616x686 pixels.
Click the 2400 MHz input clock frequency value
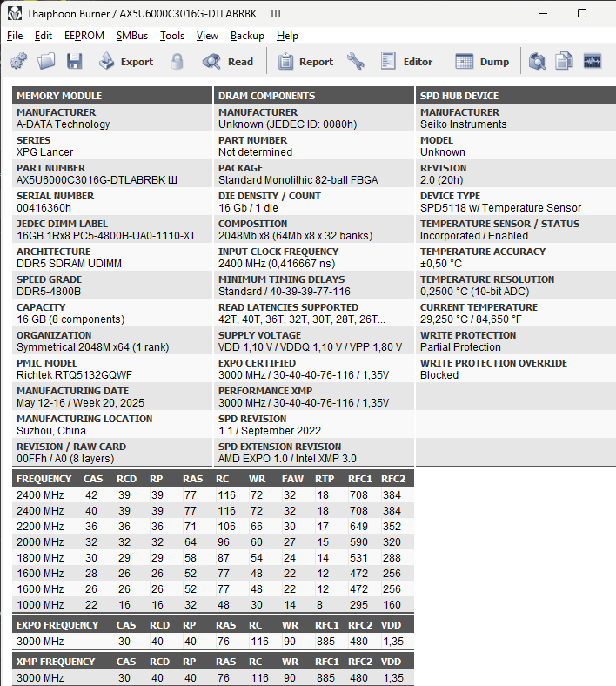point(277,264)
